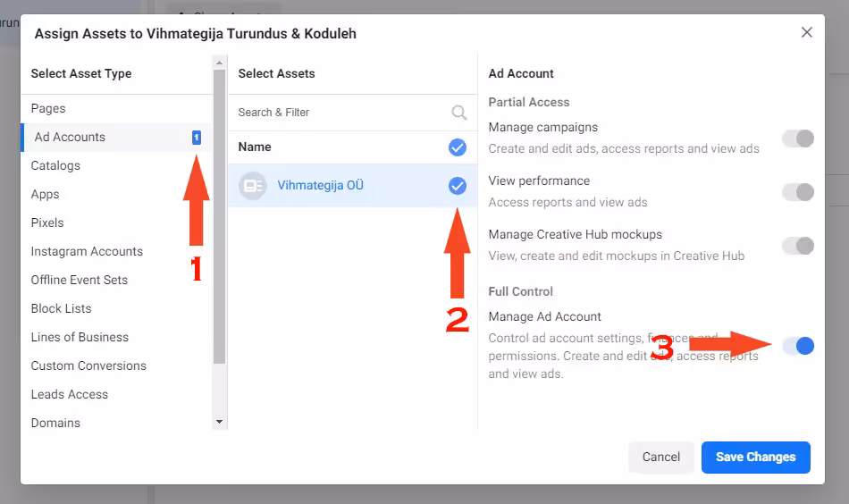
Task: Turn on the View performance switch
Action: [798, 192]
